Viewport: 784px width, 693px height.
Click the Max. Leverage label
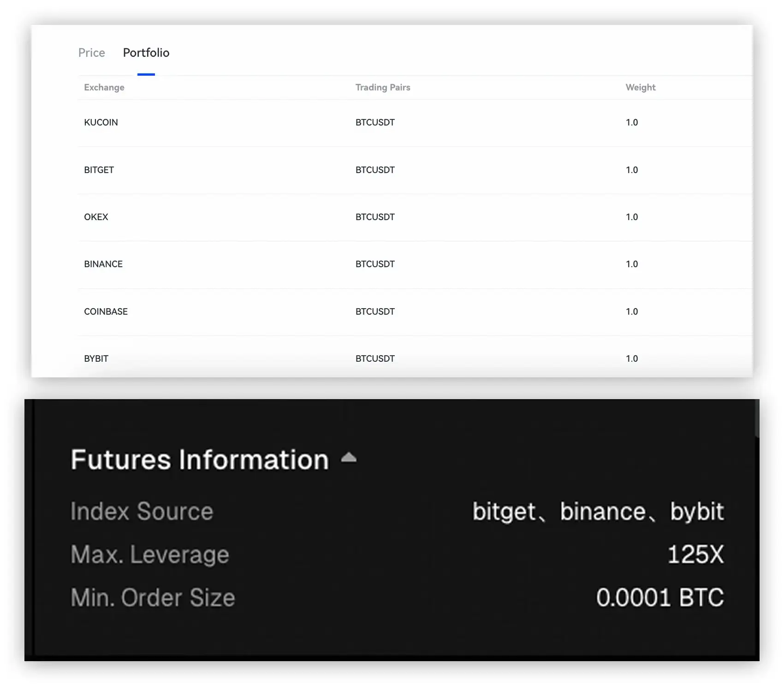coord(150,555)
